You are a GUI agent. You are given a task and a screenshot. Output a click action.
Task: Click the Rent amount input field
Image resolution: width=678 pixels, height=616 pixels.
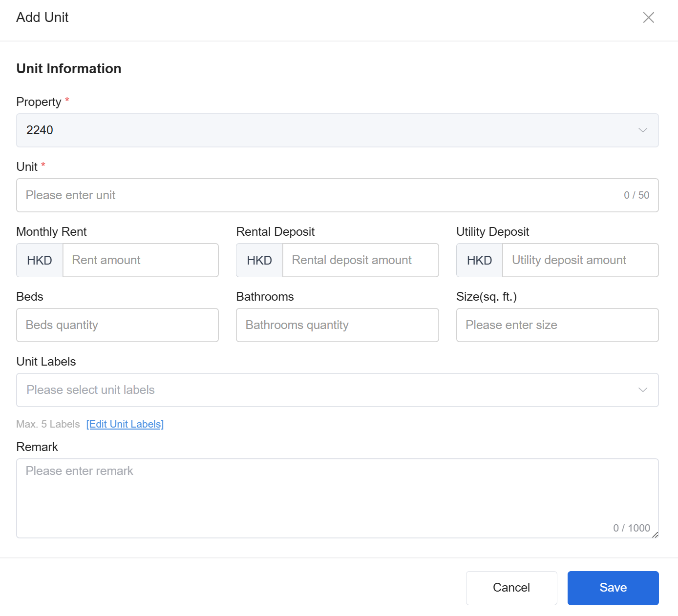tap(140, 260)
